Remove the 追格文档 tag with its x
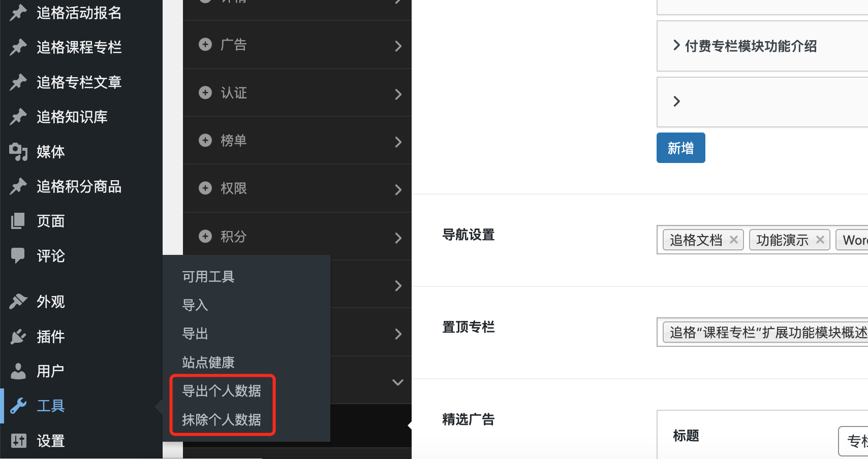 click(734, 240)
